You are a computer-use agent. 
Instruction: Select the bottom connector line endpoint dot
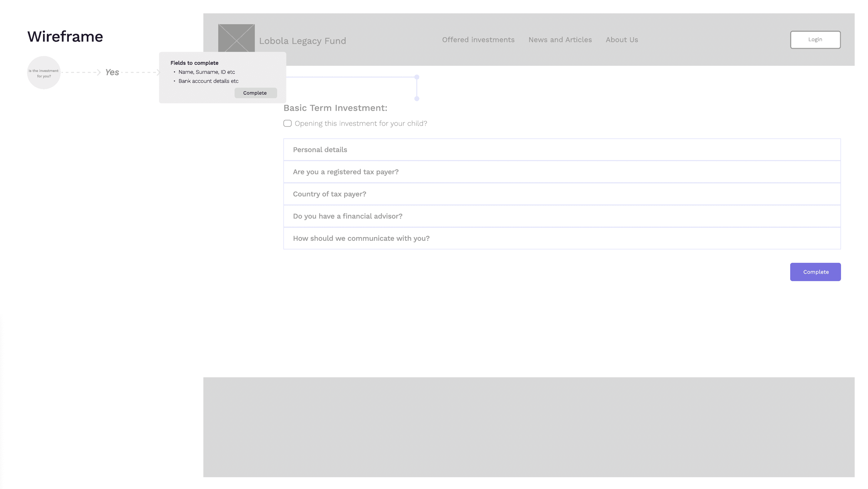[417, 99]
